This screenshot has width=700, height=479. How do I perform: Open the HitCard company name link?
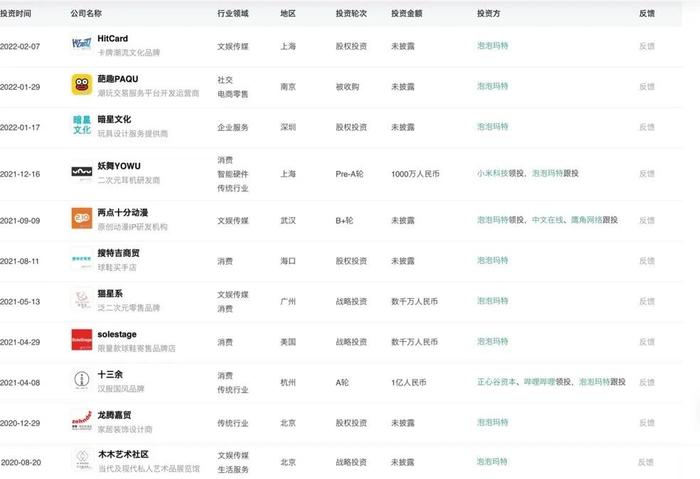click(112, 39)
